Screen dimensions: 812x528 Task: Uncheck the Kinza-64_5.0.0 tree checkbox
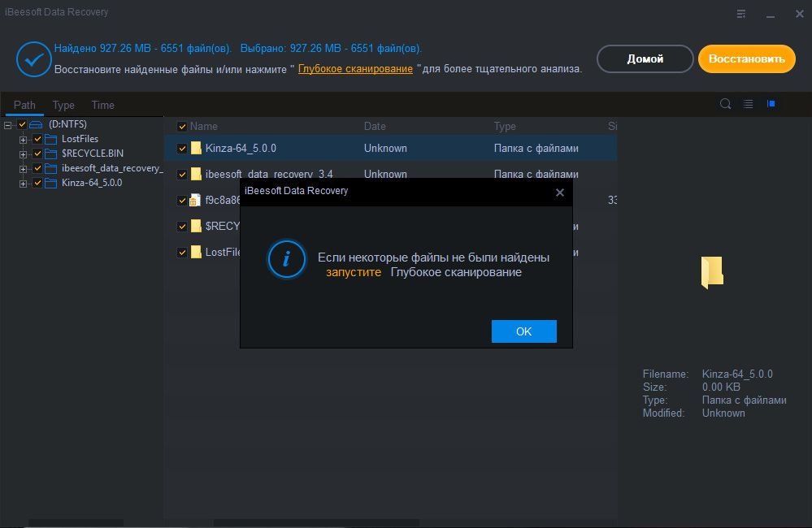tap(37, 183)
